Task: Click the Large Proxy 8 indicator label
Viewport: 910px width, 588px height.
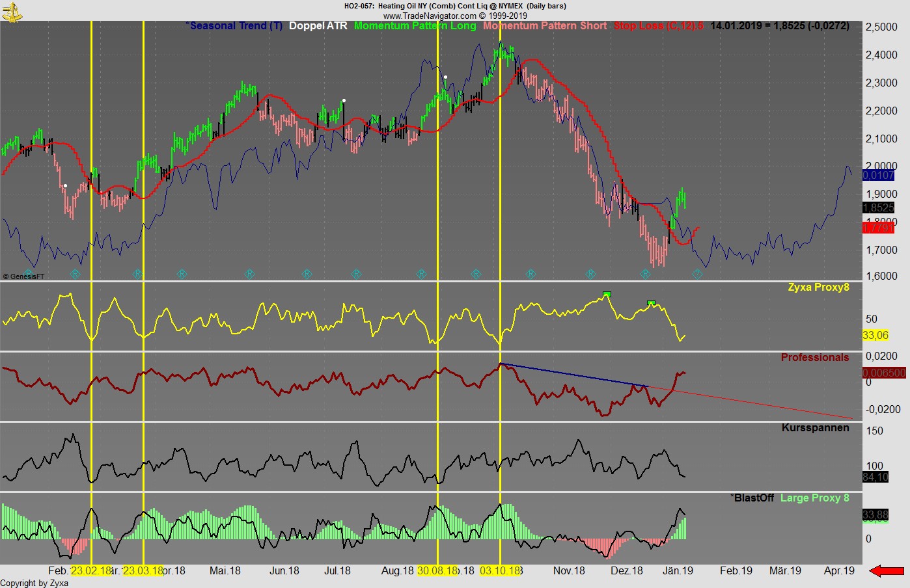Action: [x=814, y=498]
